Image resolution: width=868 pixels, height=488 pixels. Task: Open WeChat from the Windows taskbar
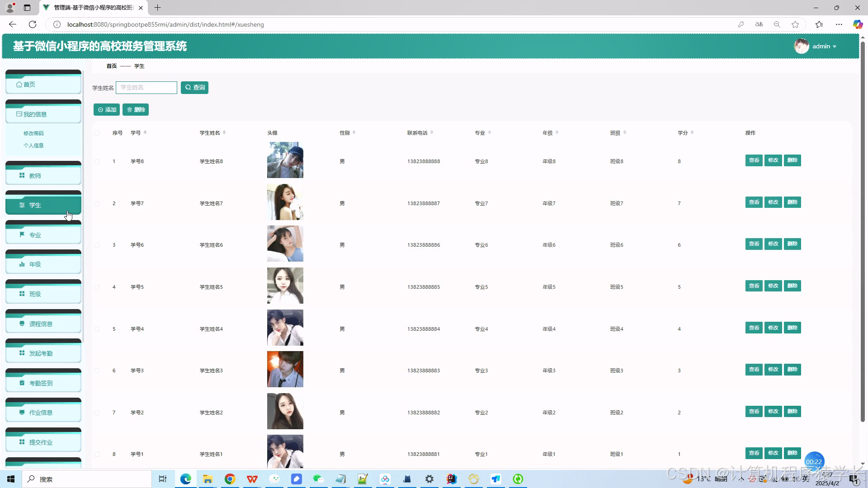(318, 479)
